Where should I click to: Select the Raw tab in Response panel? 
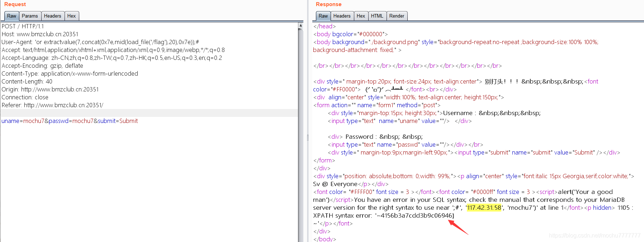click(x=323, y=16)
